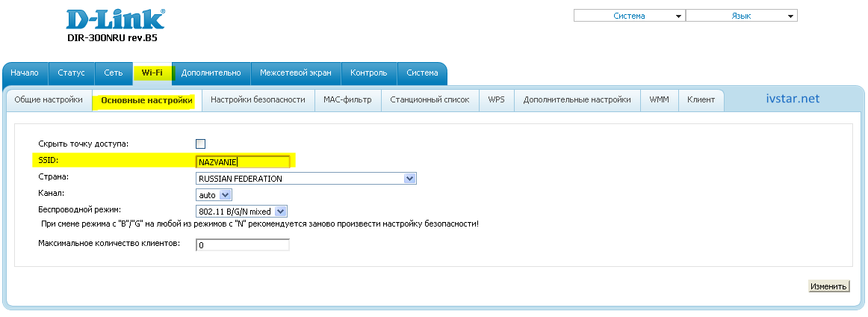The height and width of the screenshot is (317, 868).
Task: Open the 'Межсетевой экран' tab
Action: (x=296, y=73)
